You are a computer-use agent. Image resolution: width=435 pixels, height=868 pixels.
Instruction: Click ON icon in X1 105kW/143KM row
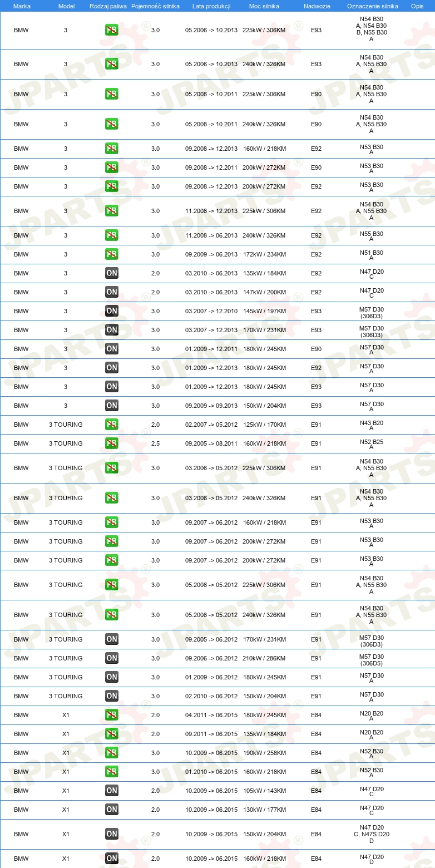coord(111,791)
